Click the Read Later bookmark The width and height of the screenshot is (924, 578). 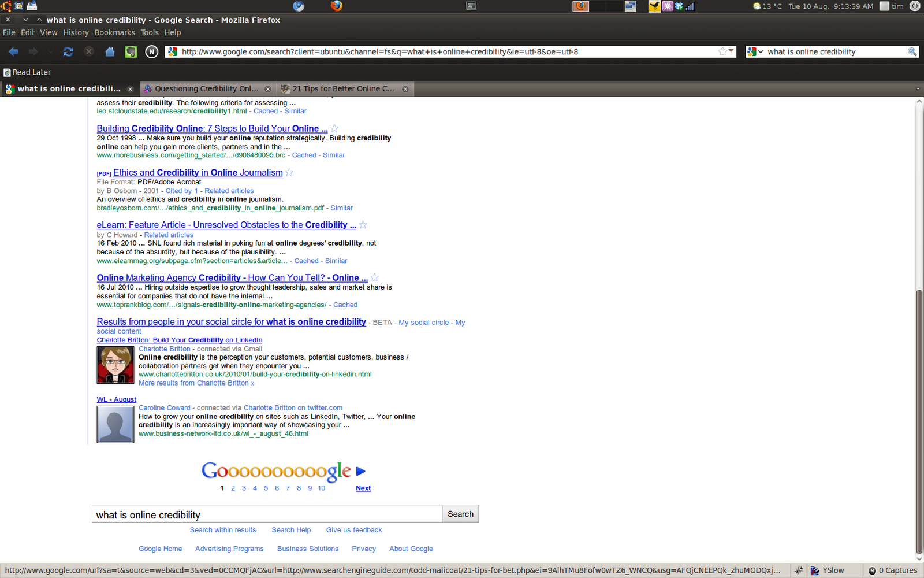point(27,72)
